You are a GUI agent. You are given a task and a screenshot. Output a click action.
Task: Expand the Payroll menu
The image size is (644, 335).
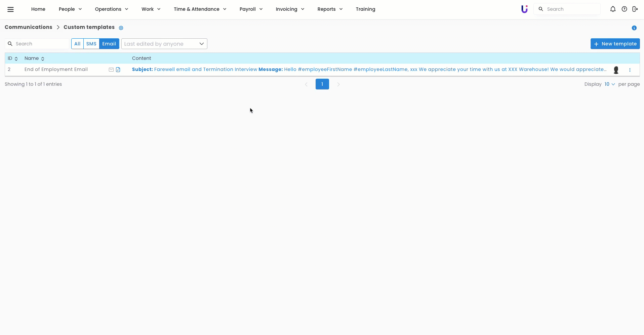pyautogui.click(x=251, y=9)
